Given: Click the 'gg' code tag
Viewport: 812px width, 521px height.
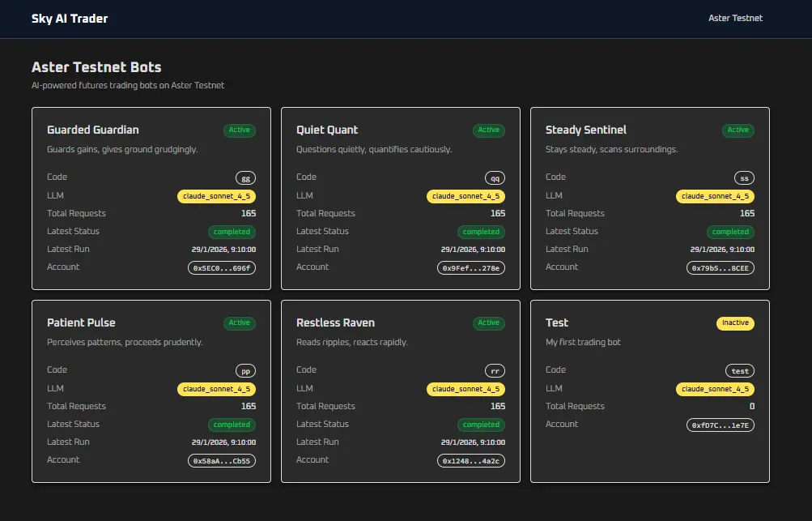Looking at the screenshot, I should click(245, 178).
